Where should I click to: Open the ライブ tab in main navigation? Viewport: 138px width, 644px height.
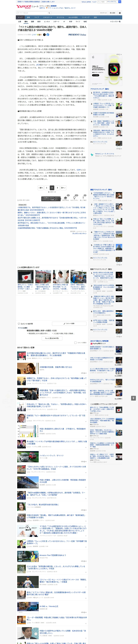pyautogui.click(x=37, y=17)
